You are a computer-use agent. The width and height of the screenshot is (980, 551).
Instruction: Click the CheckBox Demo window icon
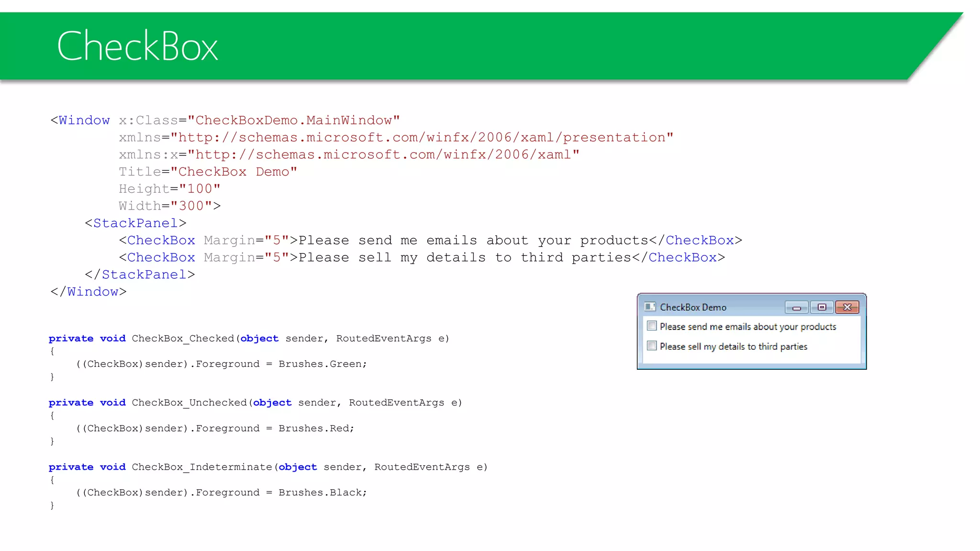tap(649, 307)
